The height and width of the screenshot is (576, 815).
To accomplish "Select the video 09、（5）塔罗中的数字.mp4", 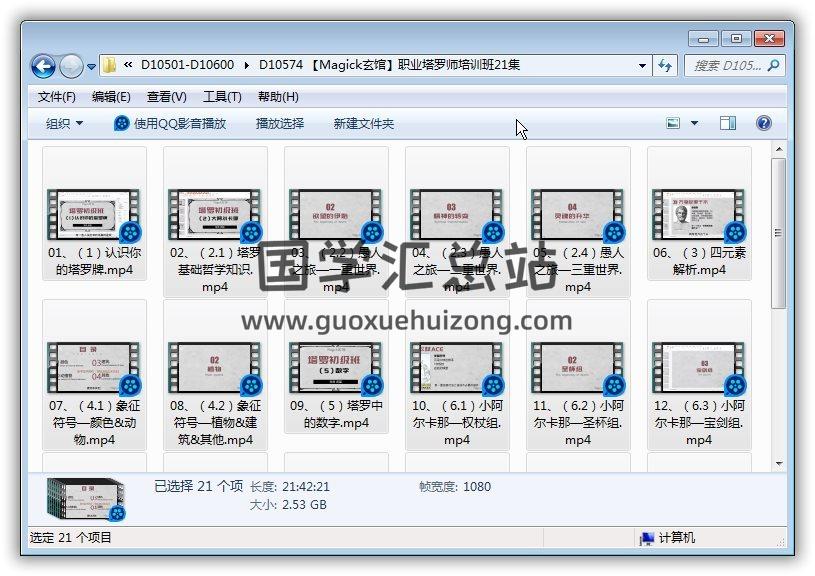I will pyautogui.click(x=335, y=385).
